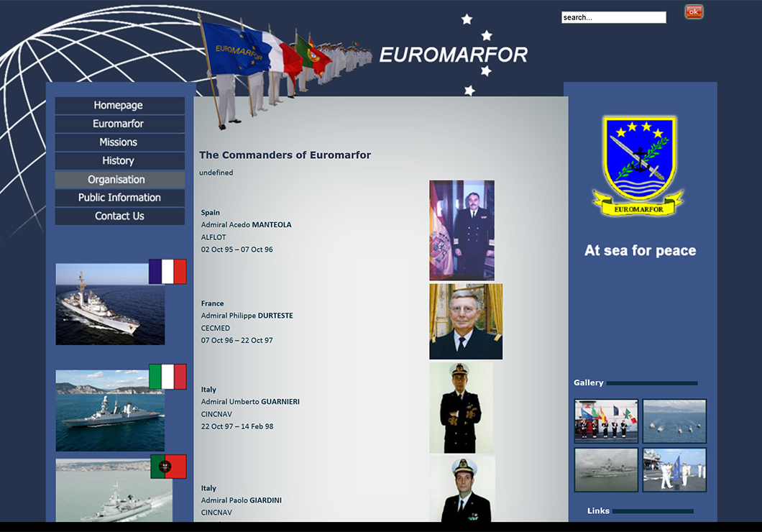Click Admiral Guarnieri's portrait photo

tap(462, 408)
